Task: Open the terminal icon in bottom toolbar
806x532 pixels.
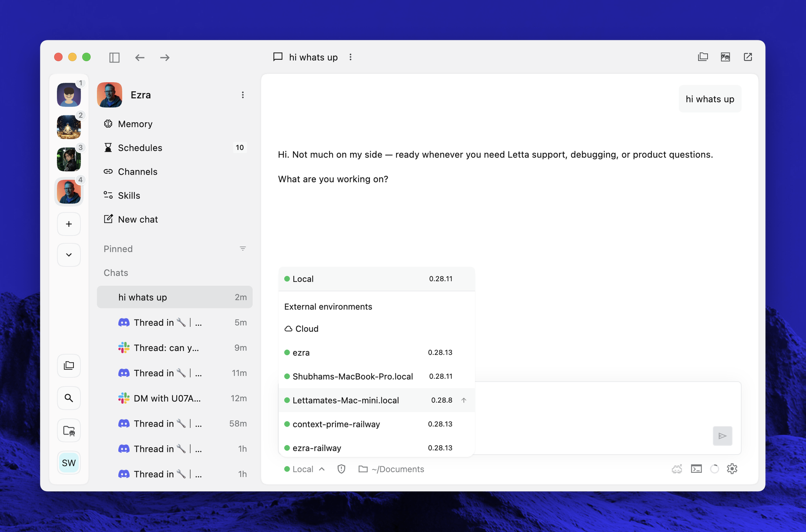Action: [696, 469]
